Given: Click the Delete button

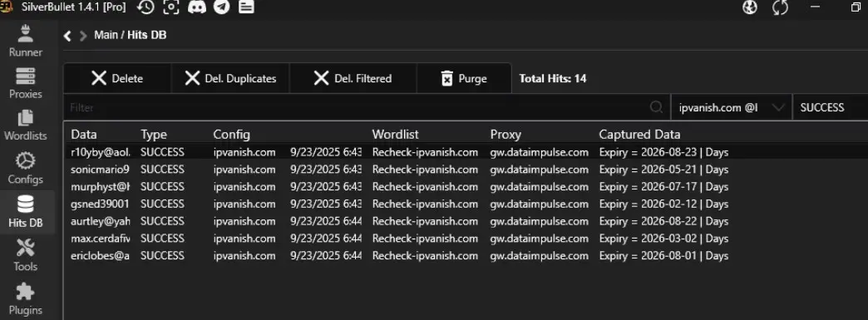Looking at the screenshot, I should point(116,78).
